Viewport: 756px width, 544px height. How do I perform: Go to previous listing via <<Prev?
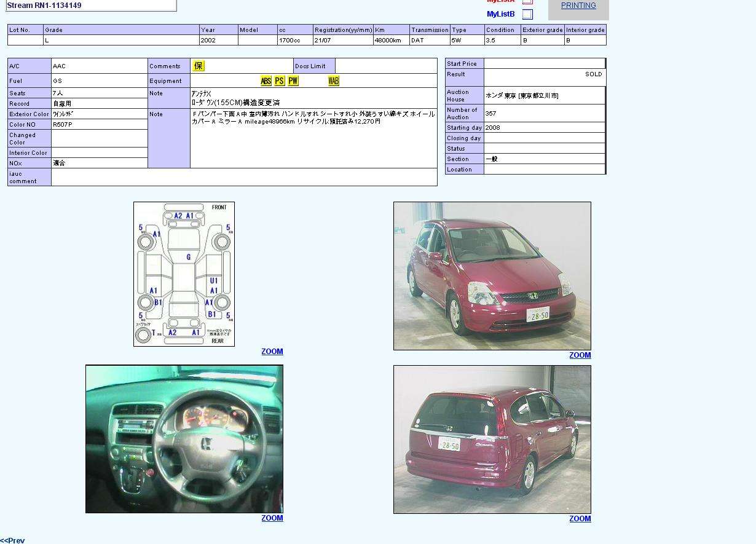click(x=12, y=540)
